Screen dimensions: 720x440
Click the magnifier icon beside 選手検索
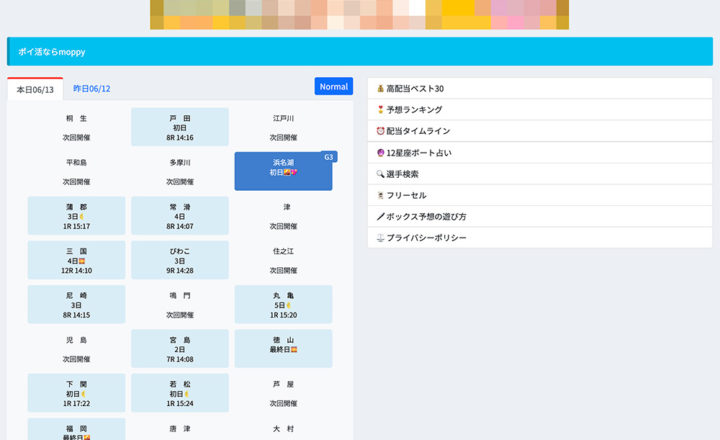tap(380, 174)
